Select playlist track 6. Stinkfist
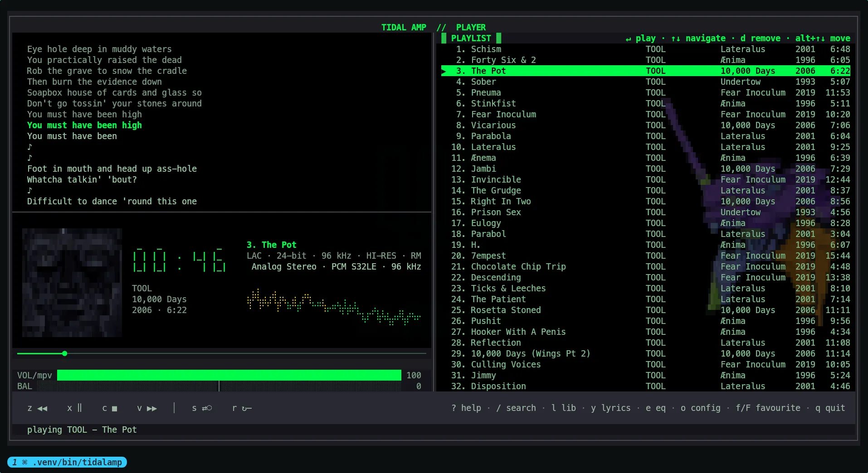868x473 pixels. click(x=646, y=104)
